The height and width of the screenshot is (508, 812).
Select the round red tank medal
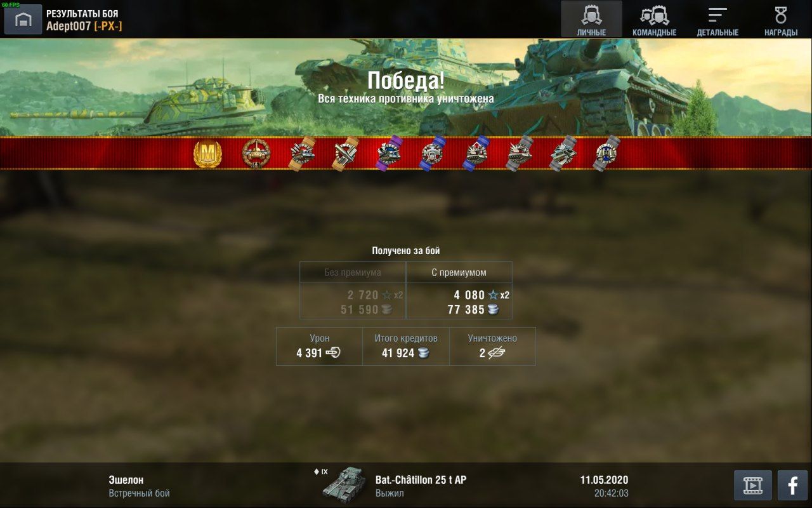click(256, 154)
